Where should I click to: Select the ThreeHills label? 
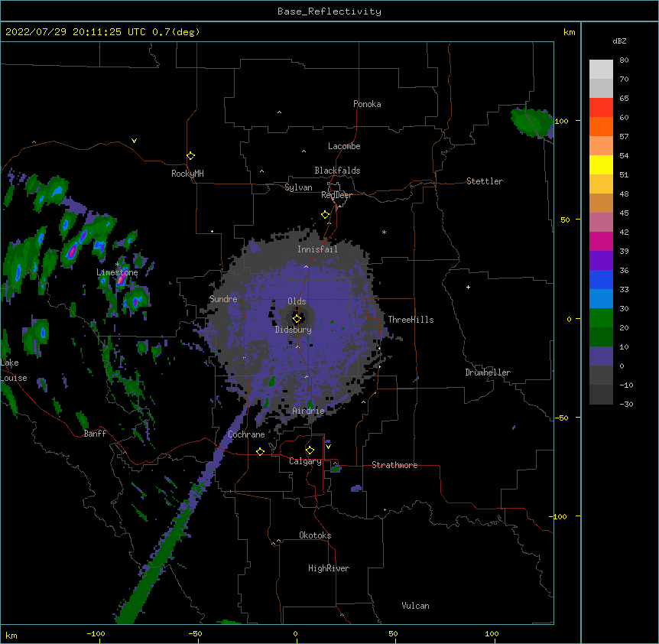click(x=411, y=320)
